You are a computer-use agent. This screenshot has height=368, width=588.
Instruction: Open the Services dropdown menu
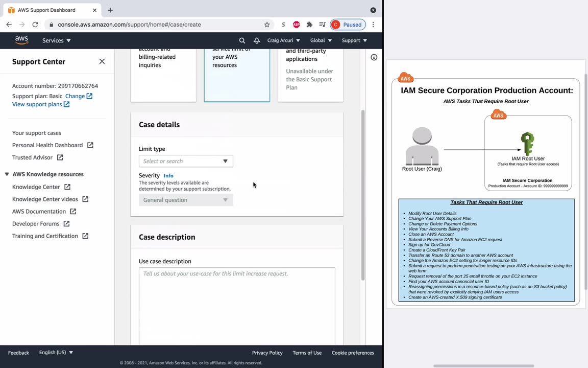point(56,40)
